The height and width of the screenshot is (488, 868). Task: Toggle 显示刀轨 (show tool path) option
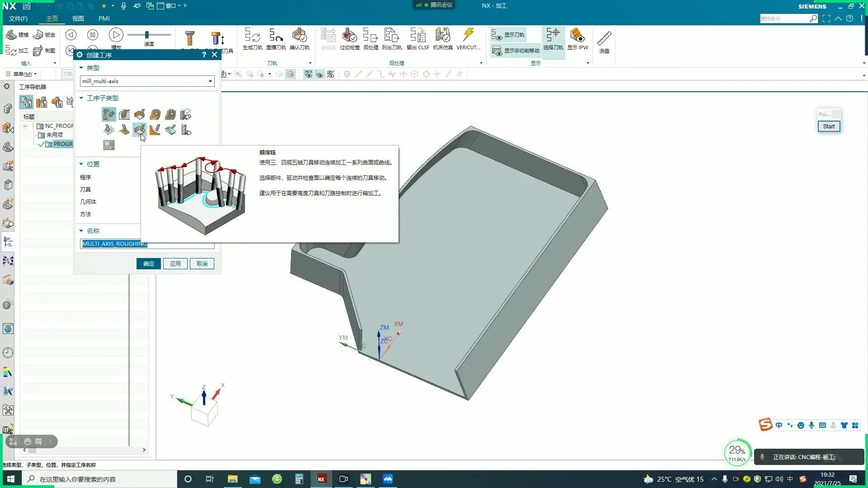click(x=509, y=35)
